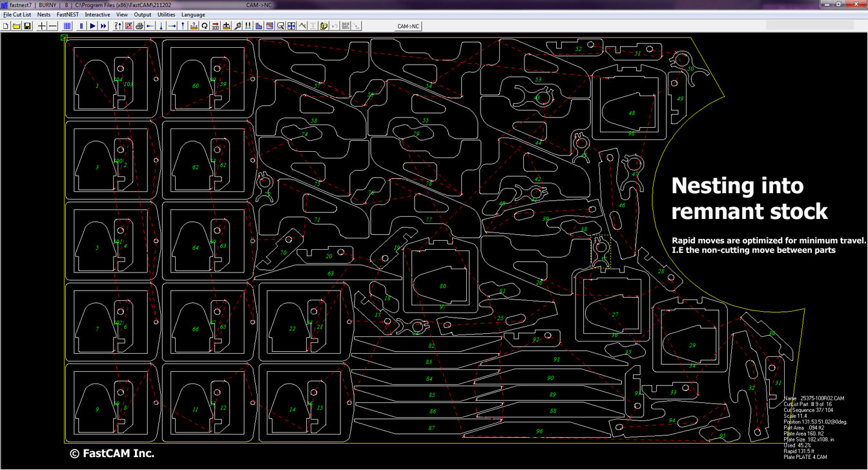Click the CAM->NC button
Viewport: 868px width, 470px height.
coord(408,26)
